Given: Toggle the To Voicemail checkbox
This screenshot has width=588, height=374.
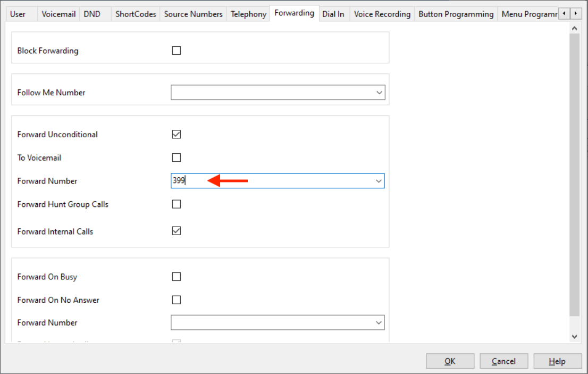Looking at the screenshot, I should (x=177, y=158).
